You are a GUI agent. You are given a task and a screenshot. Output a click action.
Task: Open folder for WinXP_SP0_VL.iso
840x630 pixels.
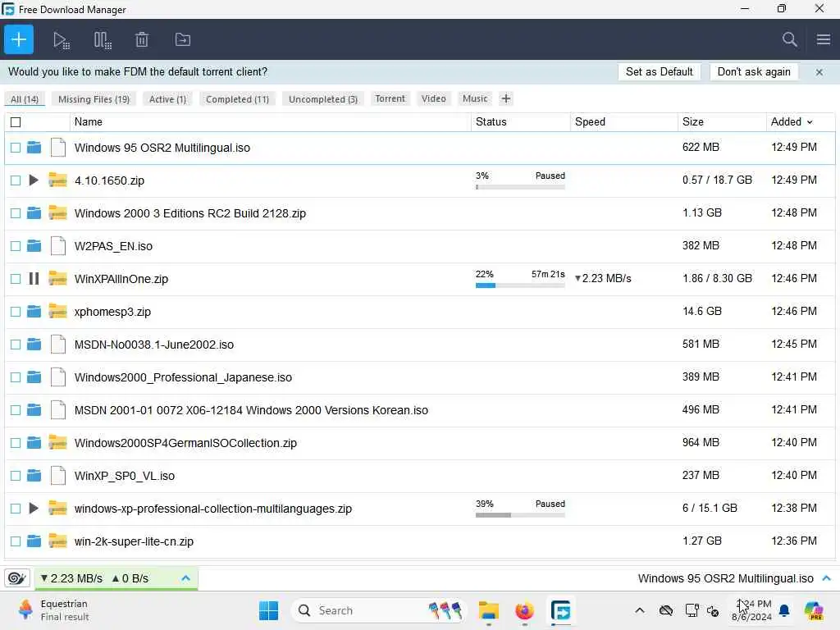tap(34, 475)
